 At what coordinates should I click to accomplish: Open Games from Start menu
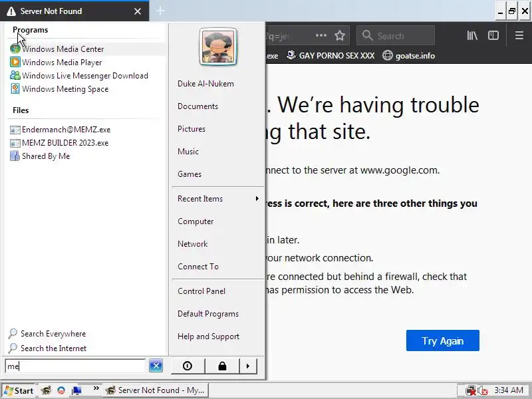[x=190, y=174]
